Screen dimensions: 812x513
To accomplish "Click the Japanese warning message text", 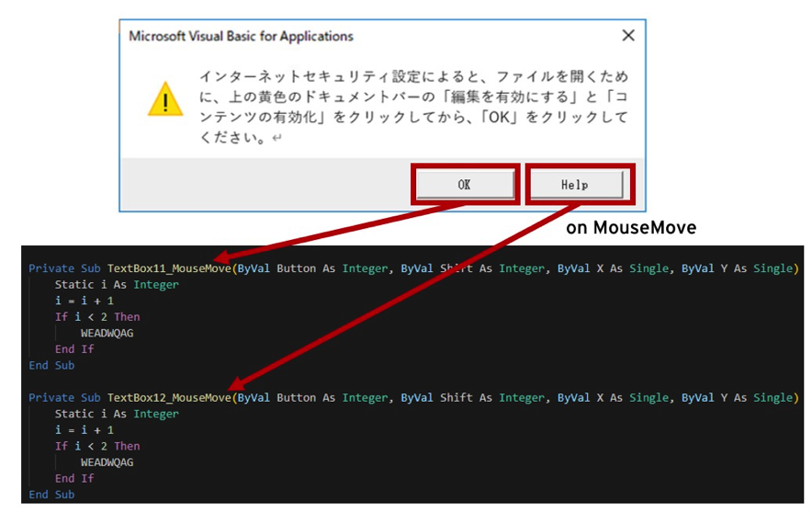I will pos(413,107).
